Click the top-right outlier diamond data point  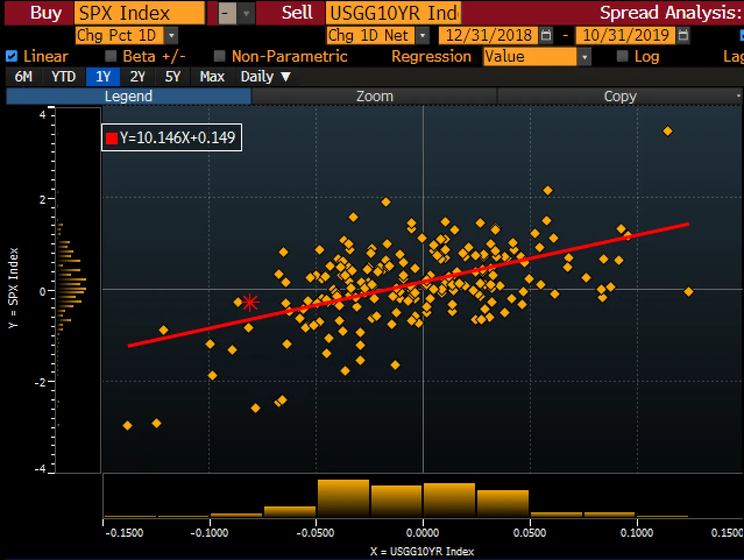click(668, 131)
